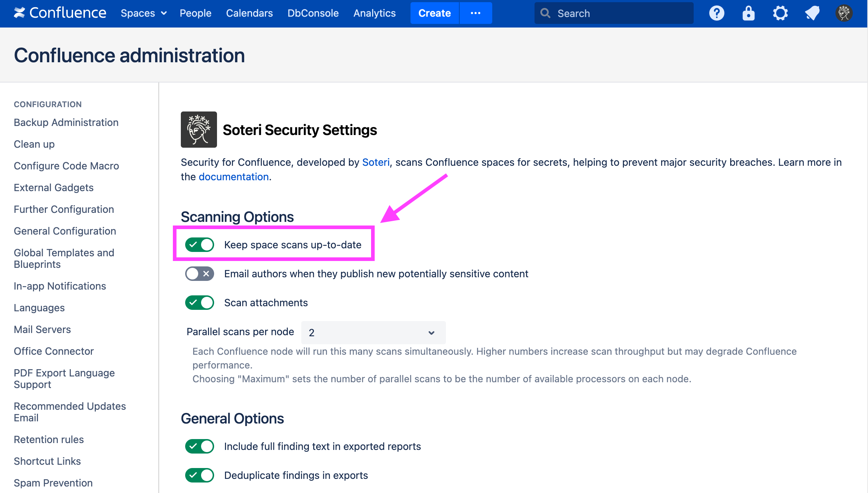Open the documentation link
The width and height of the screenshot is (868, 493).
click(x=234, y=177)
